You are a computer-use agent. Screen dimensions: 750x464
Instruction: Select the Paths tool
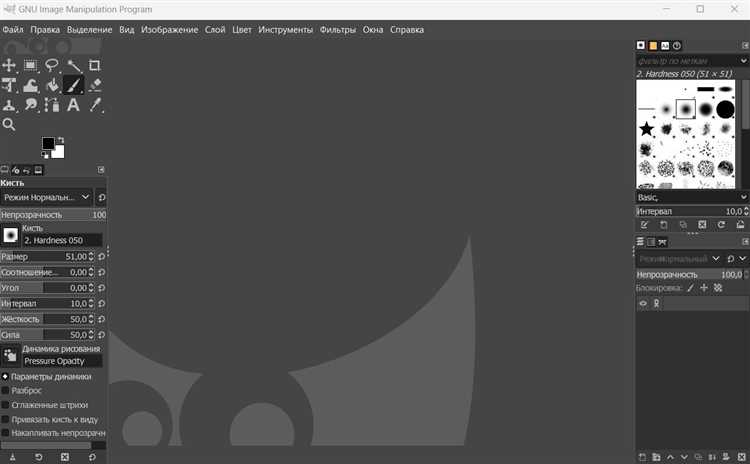coord(52,105)
